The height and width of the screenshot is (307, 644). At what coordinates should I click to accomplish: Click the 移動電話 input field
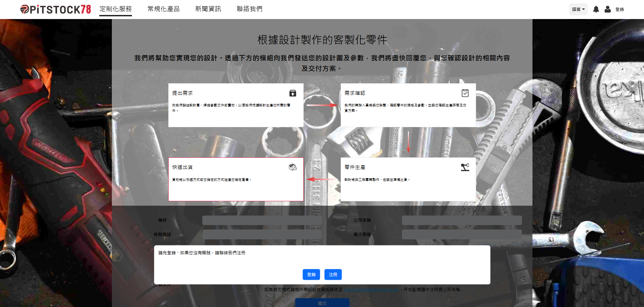pyautogui.click(x=262, y=234)
